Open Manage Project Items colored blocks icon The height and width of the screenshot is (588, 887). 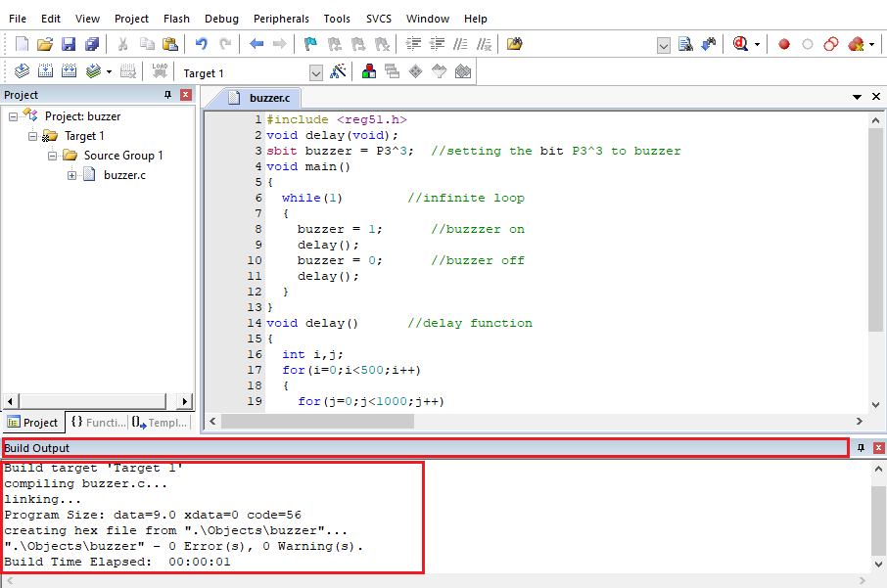[x=369, y=71]
